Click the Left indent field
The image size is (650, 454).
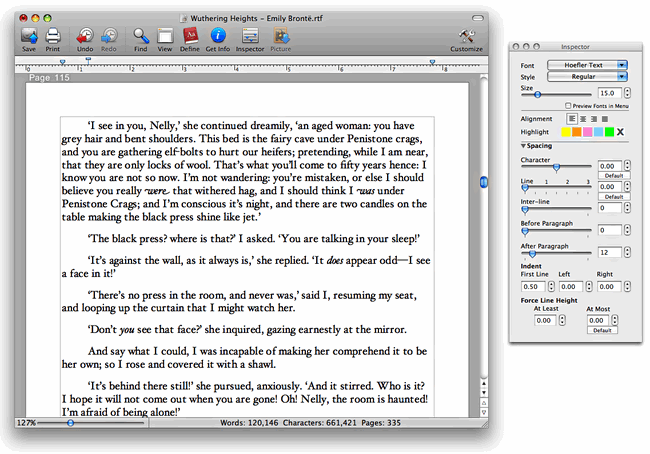tap(571, 286)
